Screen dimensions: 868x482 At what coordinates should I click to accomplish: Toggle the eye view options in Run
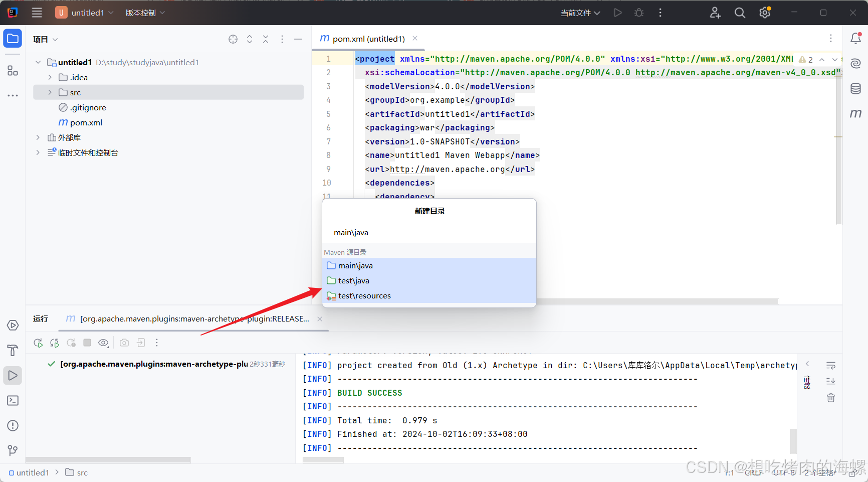click(103, 343)
